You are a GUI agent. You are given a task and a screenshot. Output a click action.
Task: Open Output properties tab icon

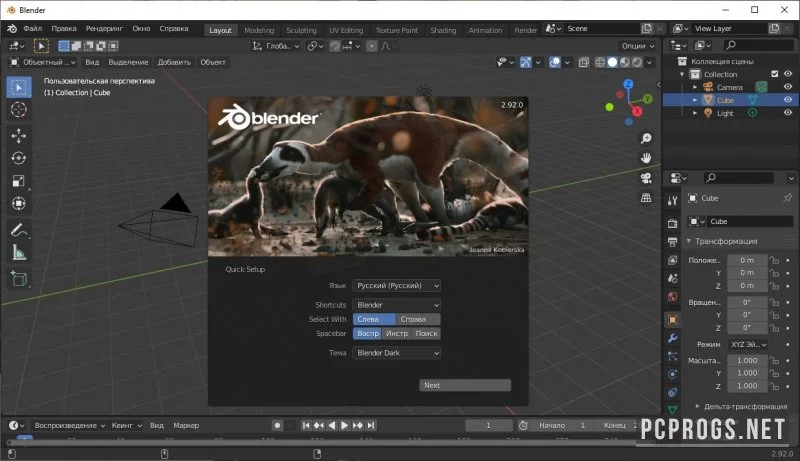pos(672,242)
